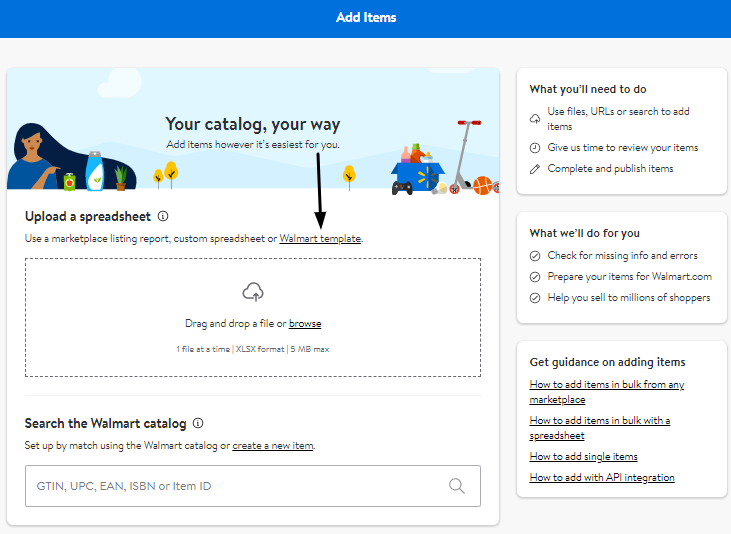Click the clock icon beside 'Give us time'
731x534 pixels.
tap(536, 148)
